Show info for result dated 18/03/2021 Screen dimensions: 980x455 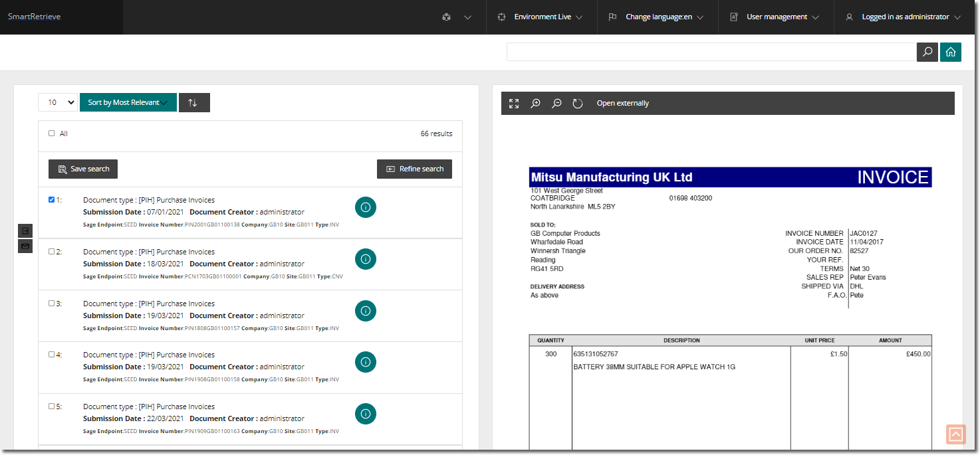(x=366, y=259)
